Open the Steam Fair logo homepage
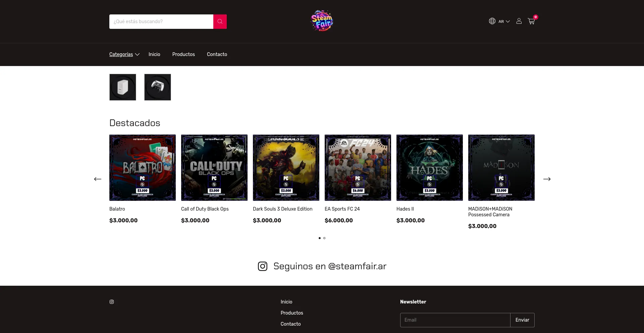This screenshot has width=644, height=333. click(x=322, y=21)
